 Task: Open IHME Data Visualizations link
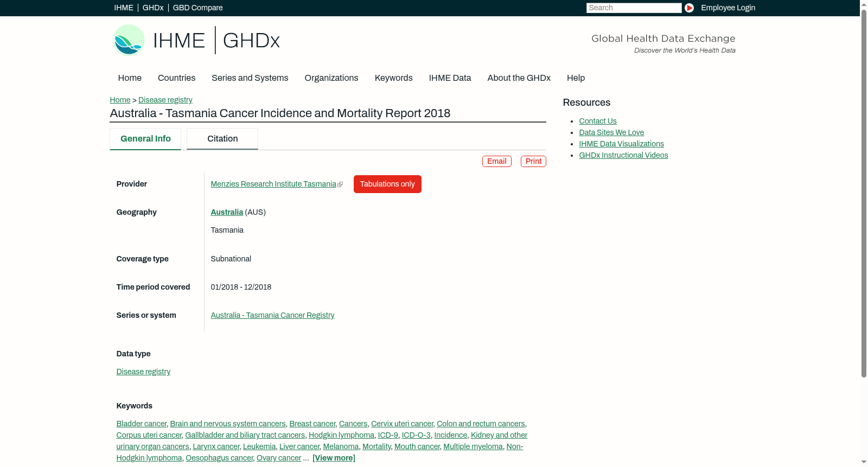coord(621,144)
